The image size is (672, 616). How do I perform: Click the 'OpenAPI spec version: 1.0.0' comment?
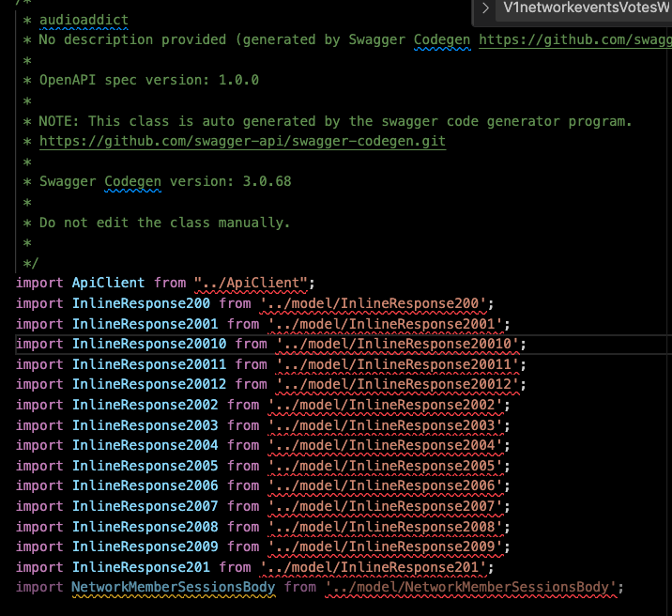tap(148, 80)
